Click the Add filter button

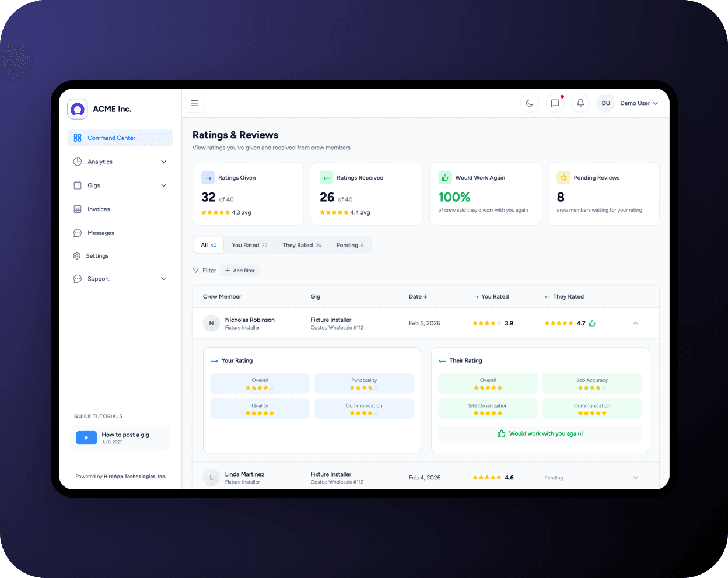pos(239,270)
